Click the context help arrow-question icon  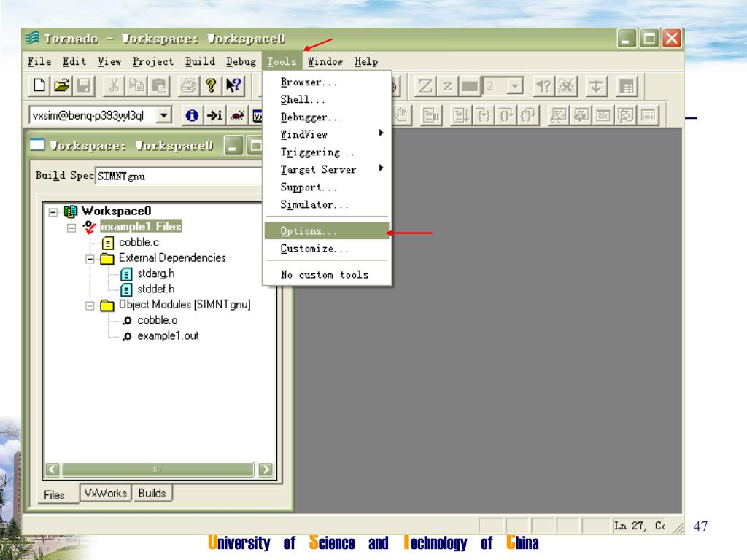[233, 86]
